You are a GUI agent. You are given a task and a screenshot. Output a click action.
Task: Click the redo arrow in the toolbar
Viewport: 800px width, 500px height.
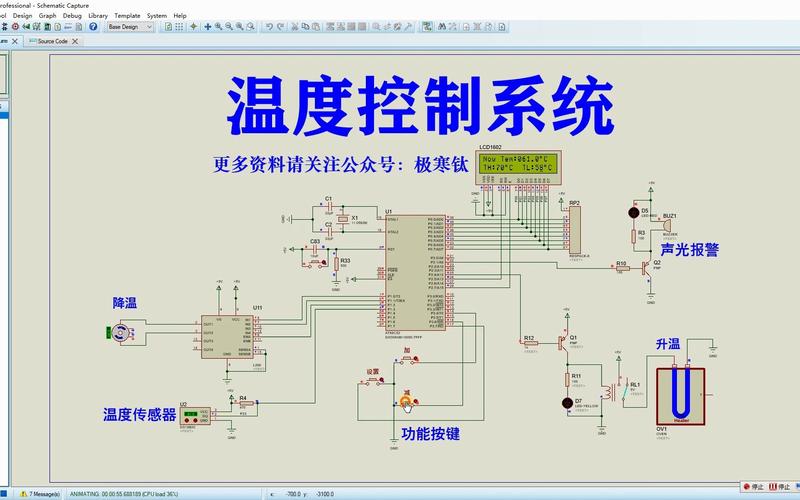click(x=281, y=27)
